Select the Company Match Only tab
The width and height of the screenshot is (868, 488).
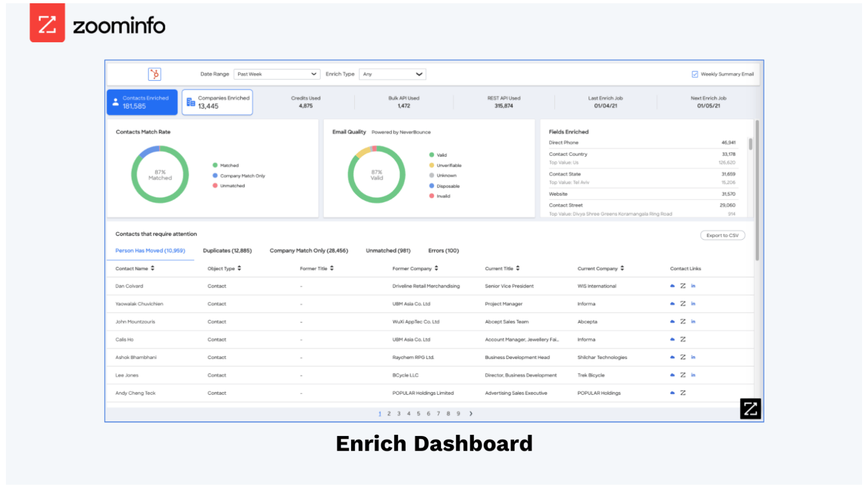[309, 251]
